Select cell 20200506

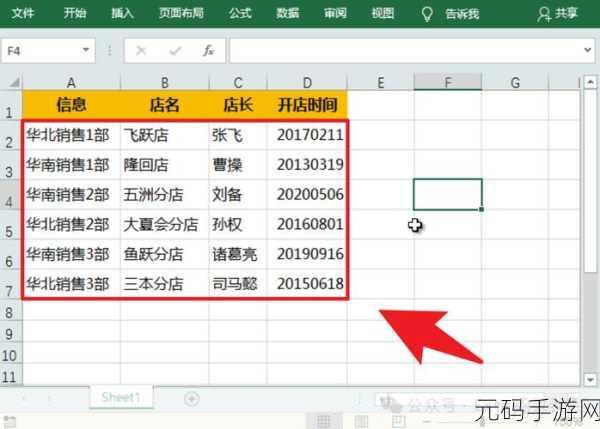(307, 194)
